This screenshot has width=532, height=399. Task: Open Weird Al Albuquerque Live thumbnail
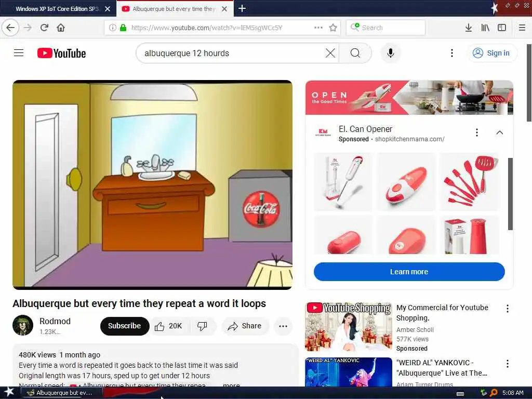[349, 372]
